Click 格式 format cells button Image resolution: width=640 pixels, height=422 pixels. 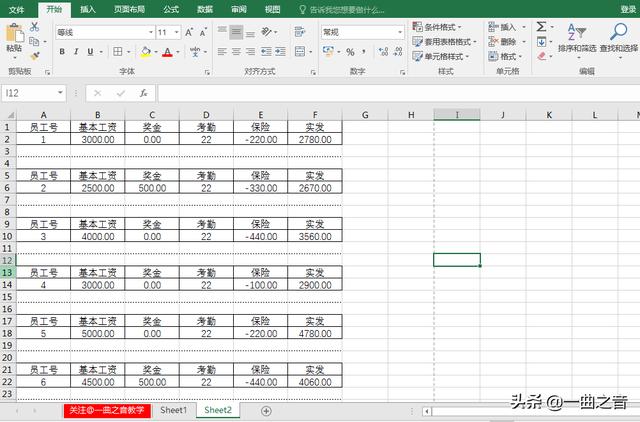[505, 56]
